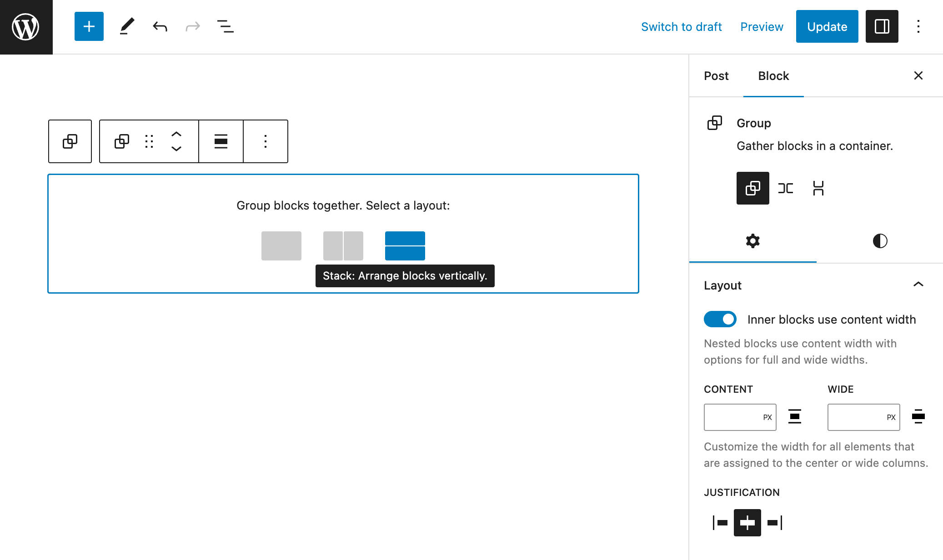The width and height of the screenshot is (943, 560).
Task: Click the center justification icon
Action: 747,522
